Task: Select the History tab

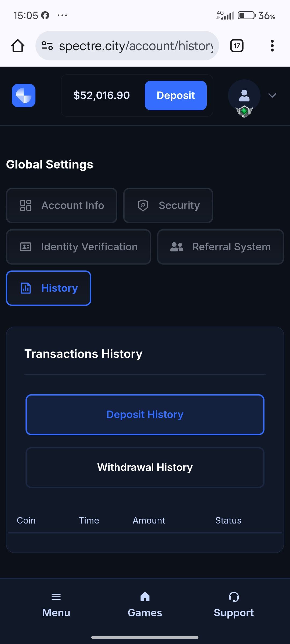Action: click(x=49, y=288)
